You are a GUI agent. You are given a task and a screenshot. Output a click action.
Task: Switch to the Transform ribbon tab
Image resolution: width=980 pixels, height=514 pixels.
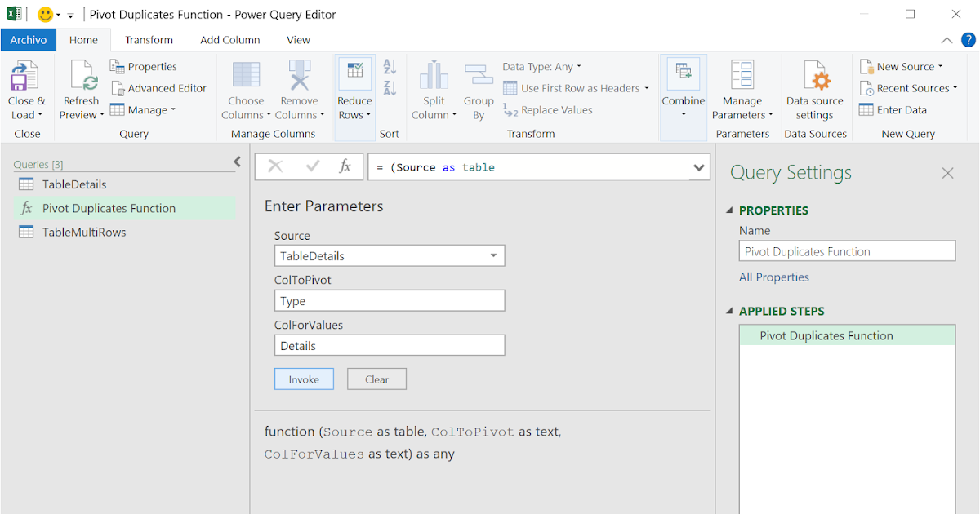click(x=149, y=39)
